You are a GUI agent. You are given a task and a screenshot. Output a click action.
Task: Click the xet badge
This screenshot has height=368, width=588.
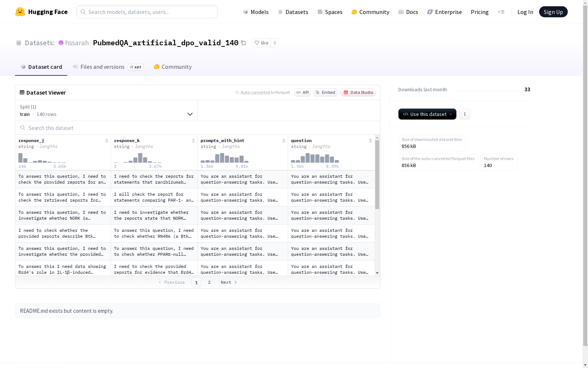(135, 67)
